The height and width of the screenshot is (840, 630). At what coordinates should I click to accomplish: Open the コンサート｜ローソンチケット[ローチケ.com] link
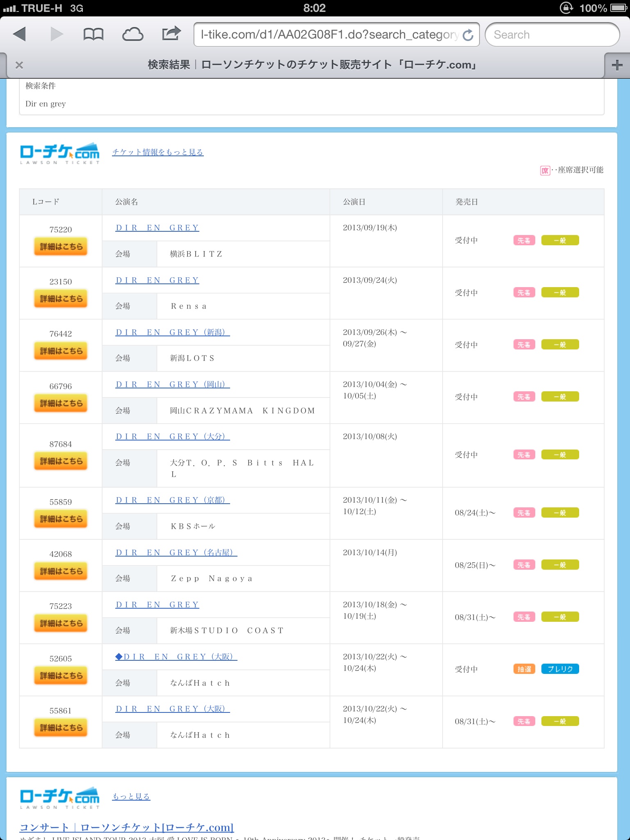pyautogui.click(x=127, y=827)
